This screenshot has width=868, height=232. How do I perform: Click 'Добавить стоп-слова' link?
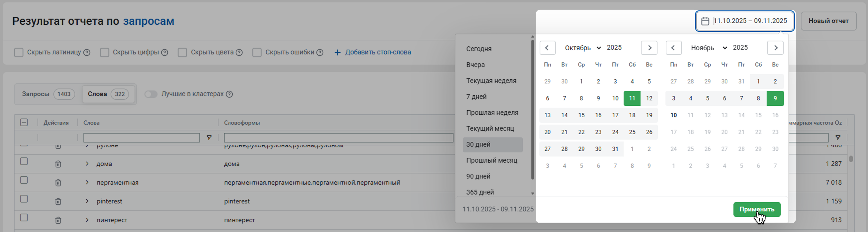point(373,52)
